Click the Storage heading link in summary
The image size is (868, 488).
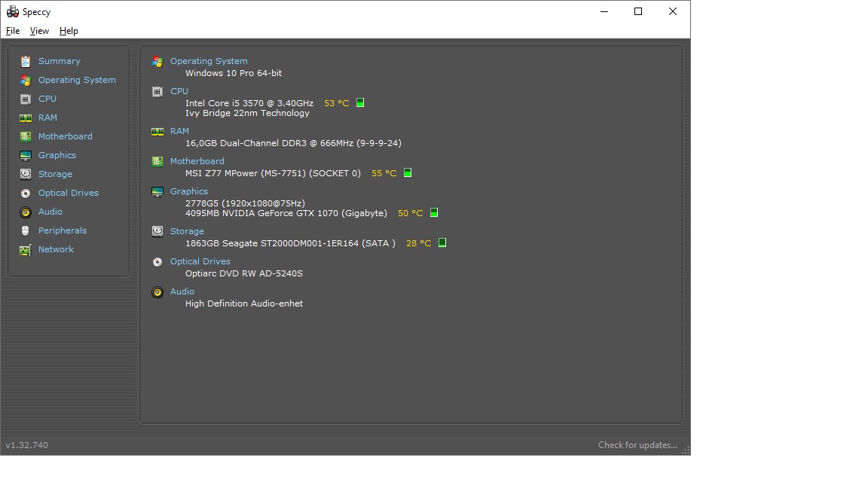click(x=187, y=230)
